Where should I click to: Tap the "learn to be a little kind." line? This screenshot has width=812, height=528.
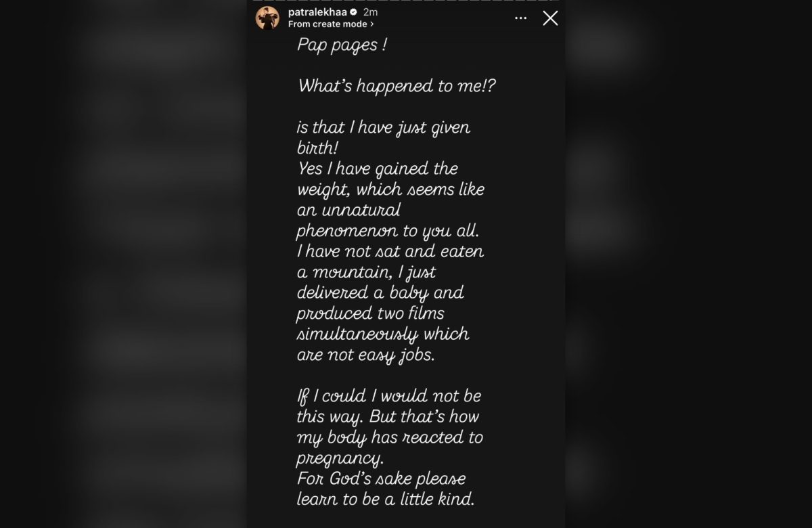pos(385,500)
